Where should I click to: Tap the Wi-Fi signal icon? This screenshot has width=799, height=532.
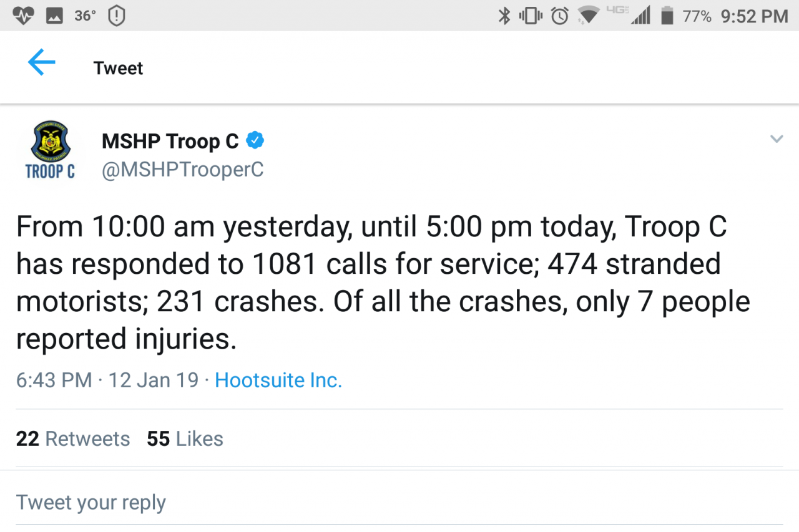coord(588,15)
